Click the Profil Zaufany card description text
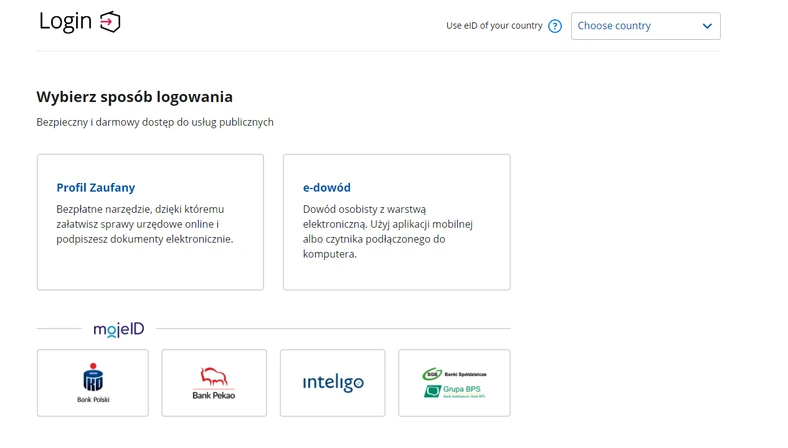 145,224
